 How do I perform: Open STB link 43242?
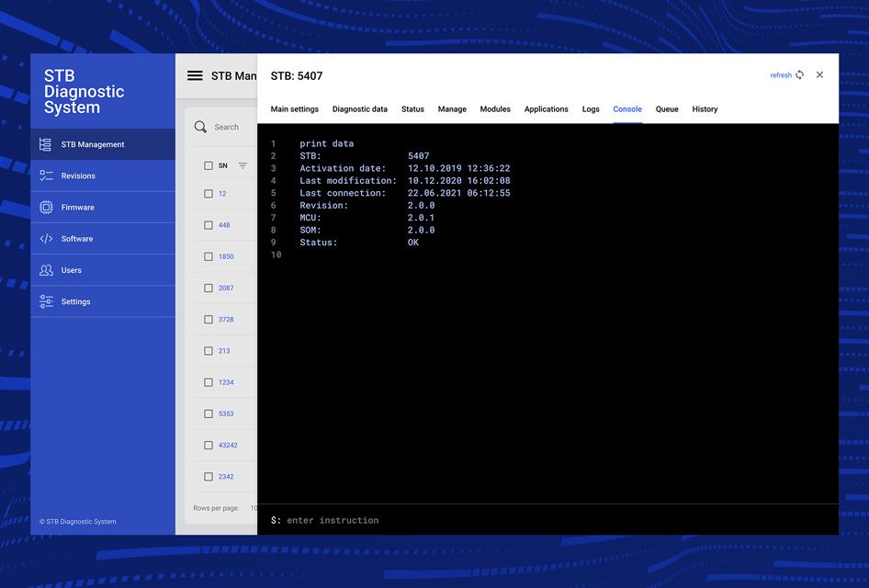point(228,446)
